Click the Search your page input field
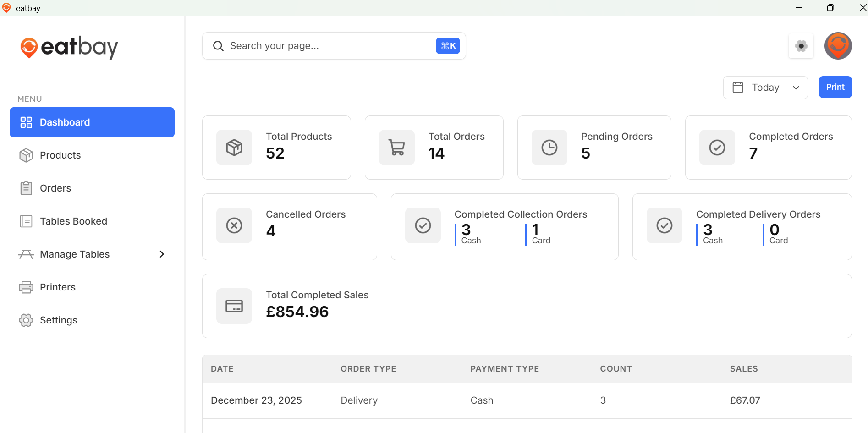Image resolution: width=868 pixels, height=433 pixels. (321, 46)
